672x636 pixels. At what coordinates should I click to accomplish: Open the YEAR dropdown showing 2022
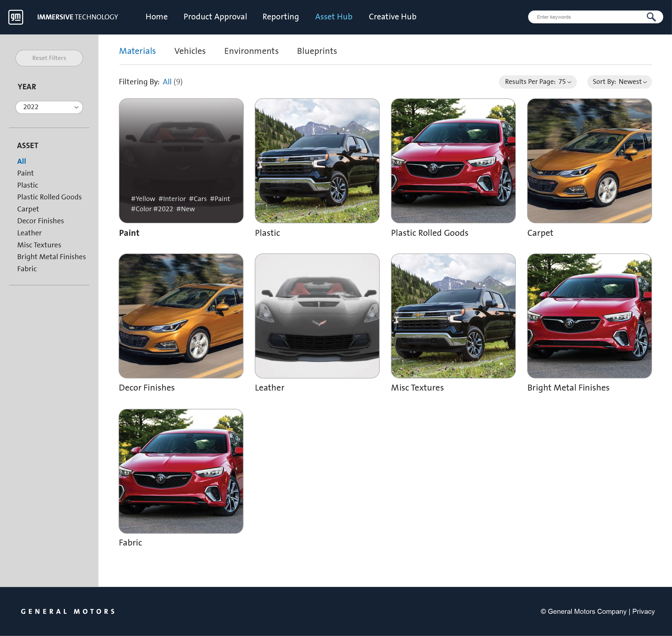[49, 107]
